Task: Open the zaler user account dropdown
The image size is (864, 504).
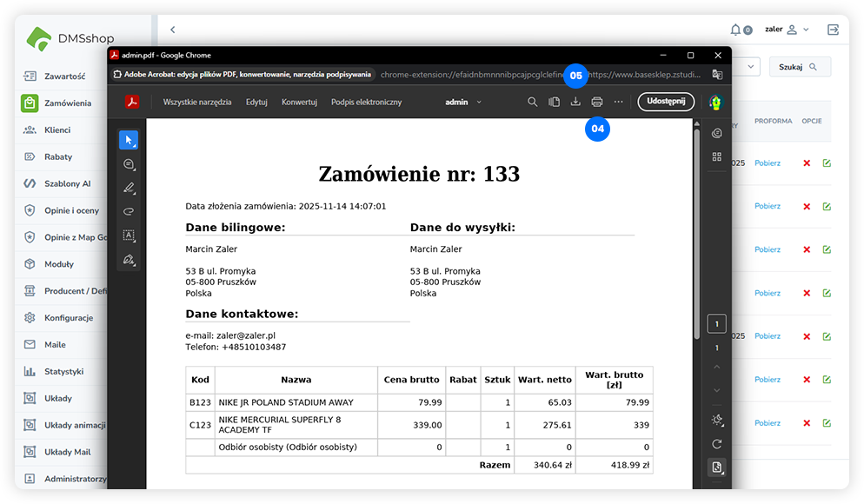Action: click(x=787, y=30)
